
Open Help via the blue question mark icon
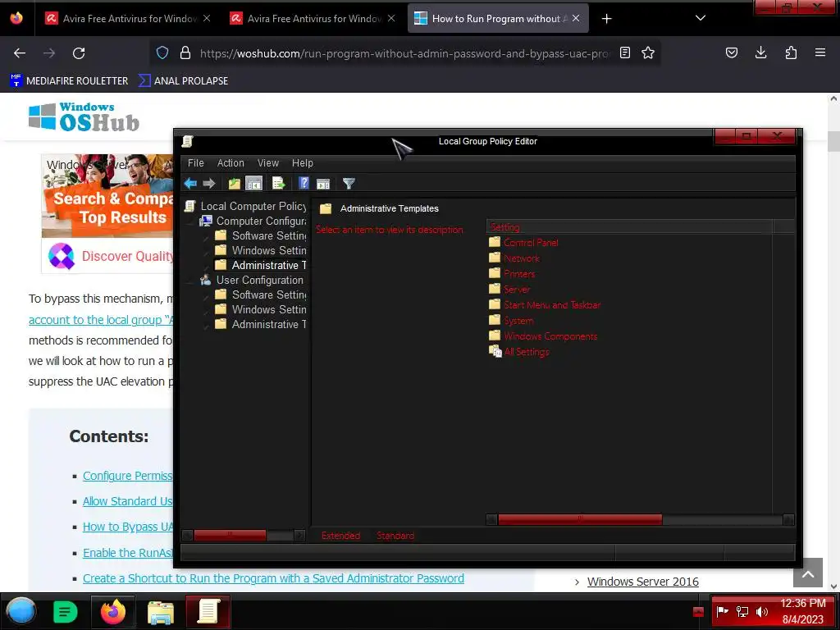tap(304, 183)
